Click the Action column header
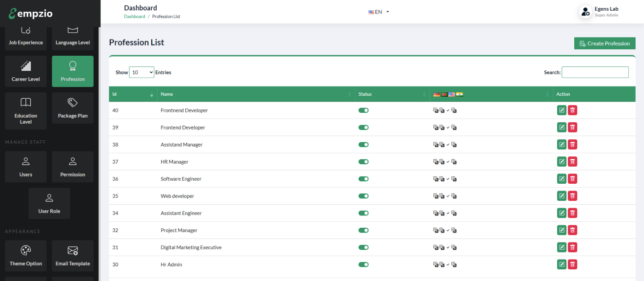644x281 pixels. pos(594,94)
